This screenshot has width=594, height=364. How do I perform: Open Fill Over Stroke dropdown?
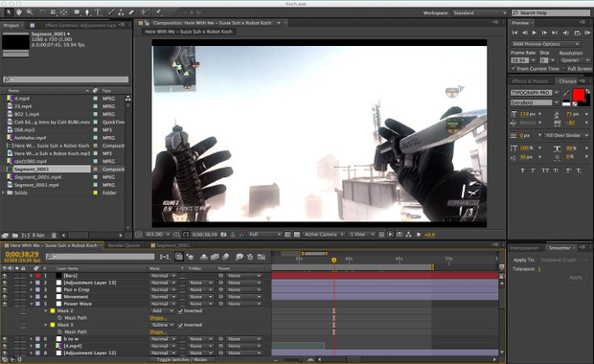[x=567, y=135]
